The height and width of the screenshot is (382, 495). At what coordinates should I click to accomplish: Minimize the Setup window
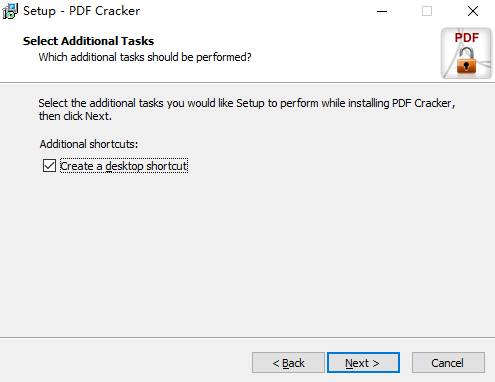(382, 11)
